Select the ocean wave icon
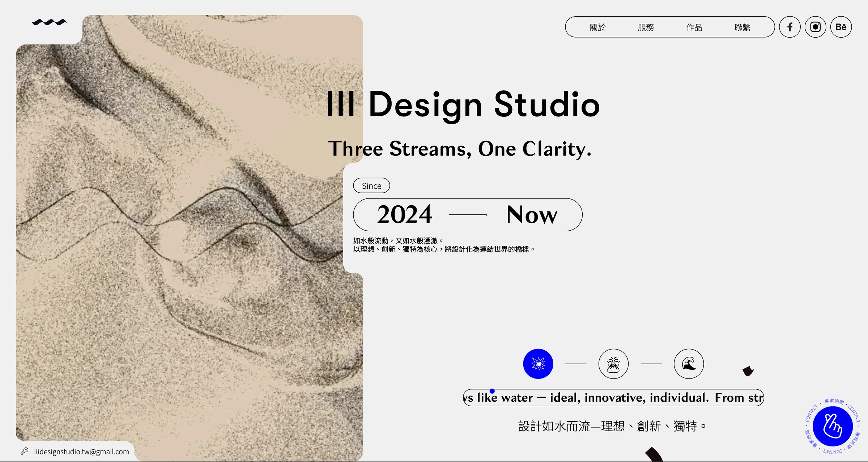868x462 pixels. click(689, 364)
